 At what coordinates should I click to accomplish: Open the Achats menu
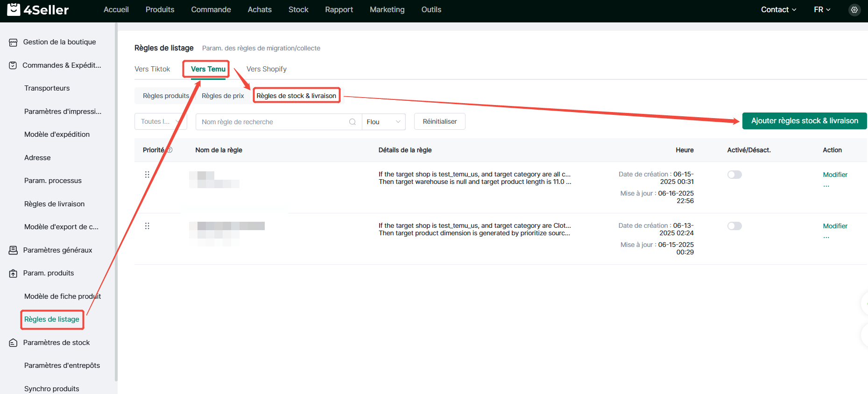click(260, 10)
